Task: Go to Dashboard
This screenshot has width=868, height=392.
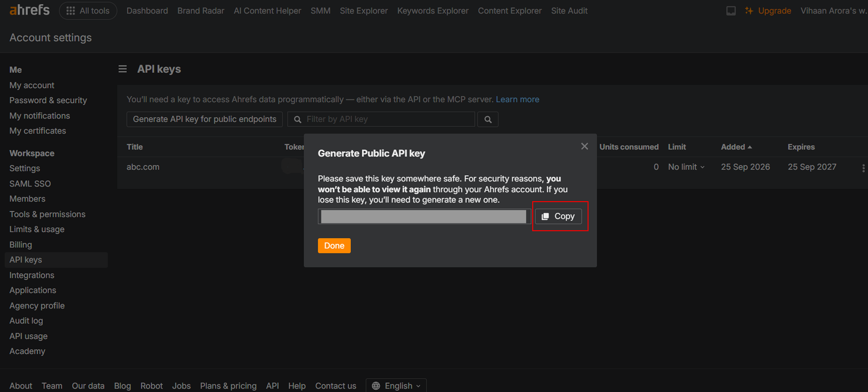Action: 147,11
